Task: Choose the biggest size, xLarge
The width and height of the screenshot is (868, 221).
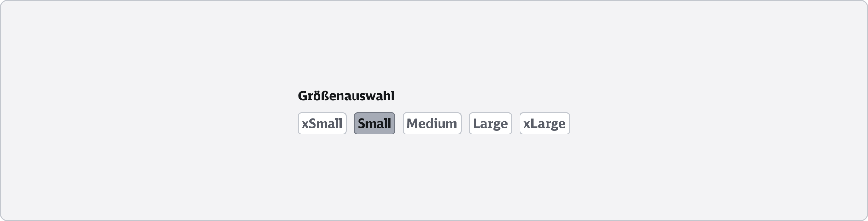Action: click(544, 123)
